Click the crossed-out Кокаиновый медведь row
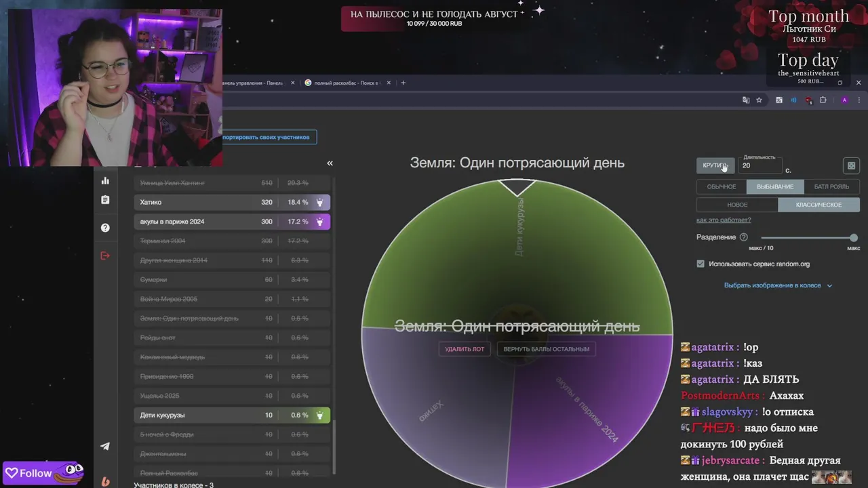 (232, 357)
